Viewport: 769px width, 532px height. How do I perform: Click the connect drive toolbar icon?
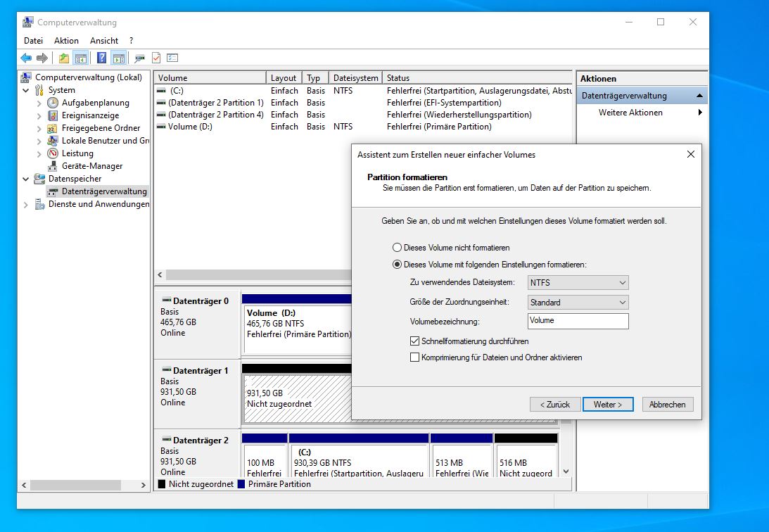pos(140,58)
